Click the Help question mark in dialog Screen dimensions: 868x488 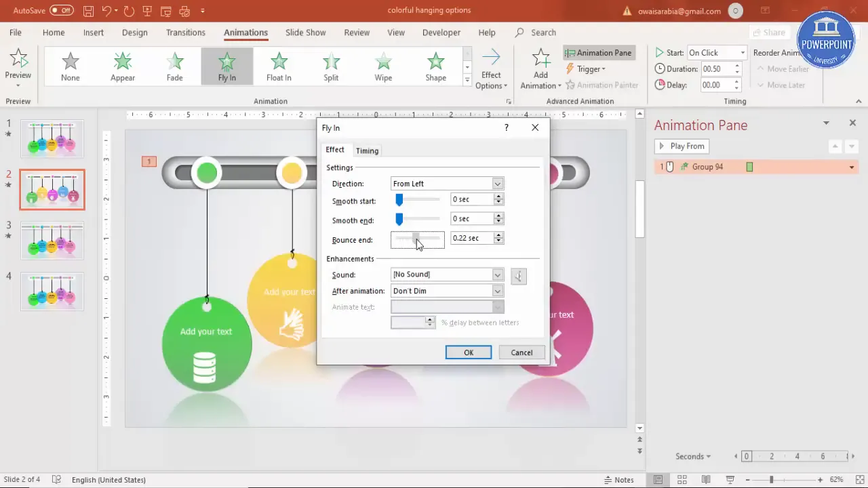pyautogui.click(x=506, y=127)
